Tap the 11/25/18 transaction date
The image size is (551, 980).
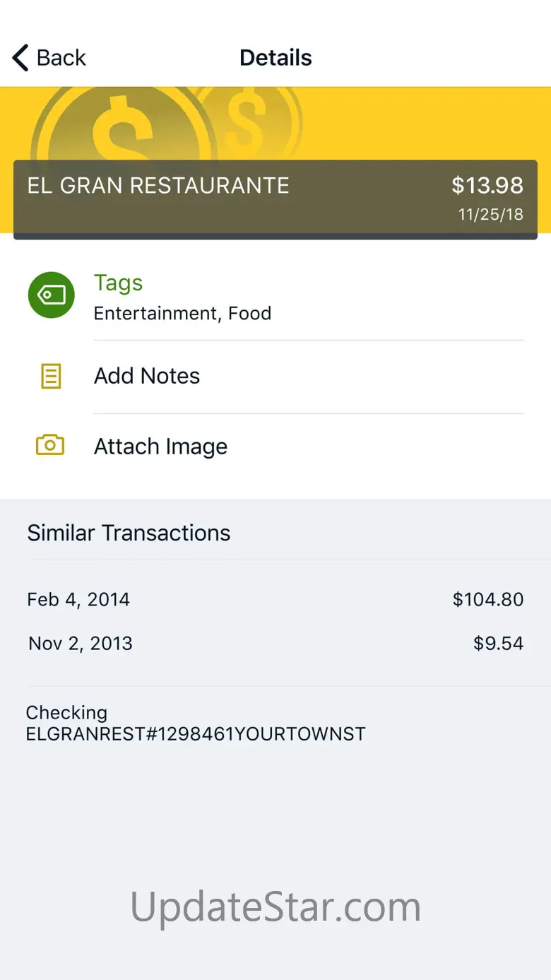pos(491,215)
